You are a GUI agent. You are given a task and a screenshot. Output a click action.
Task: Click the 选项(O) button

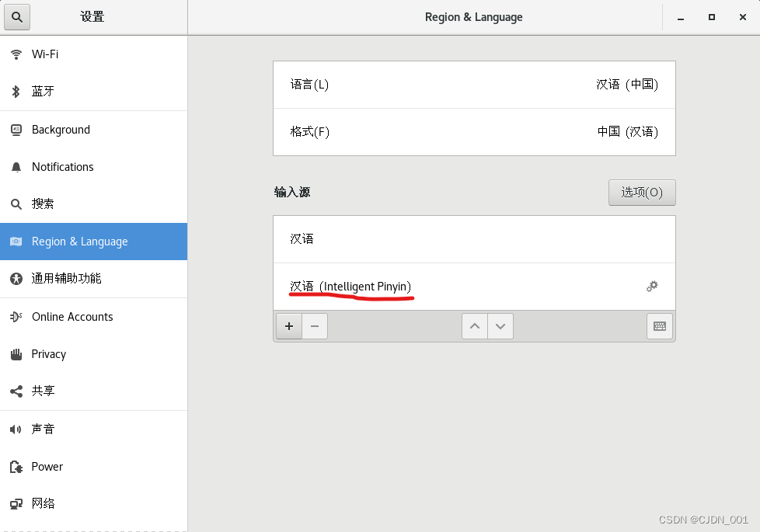coord(642,193)
